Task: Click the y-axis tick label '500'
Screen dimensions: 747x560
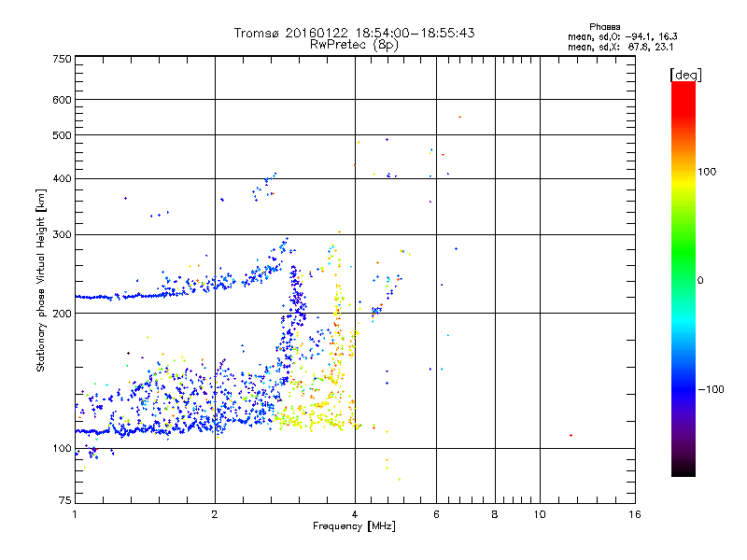Action: pos(62,135)
